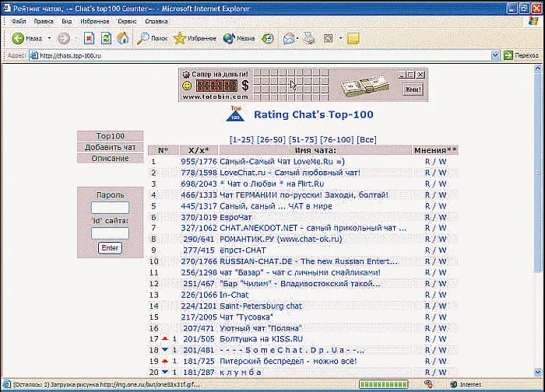Click the Жми! banner button
This screenshot has height=392, width=545.
pyautogui.click(x=413, y=89)
